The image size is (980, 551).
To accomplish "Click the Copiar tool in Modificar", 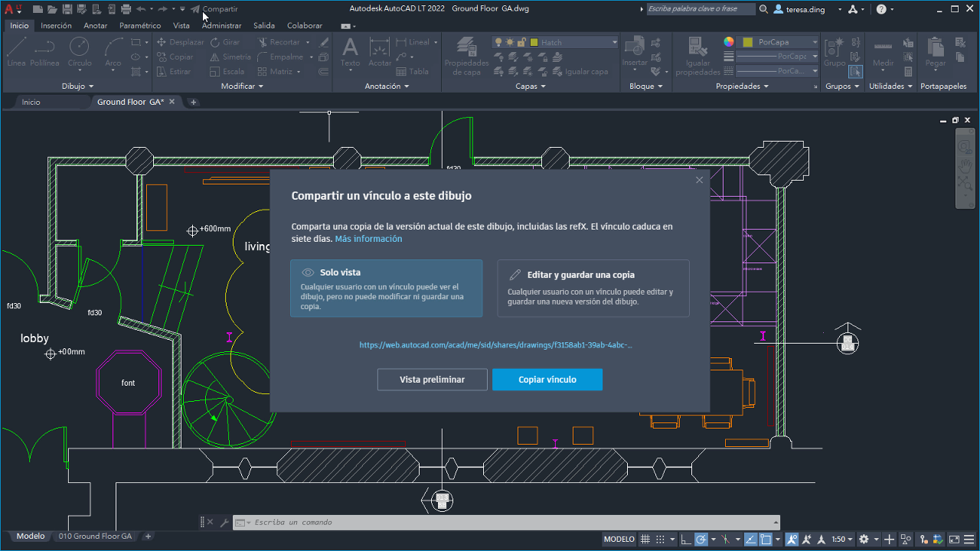I will point(175,57).
